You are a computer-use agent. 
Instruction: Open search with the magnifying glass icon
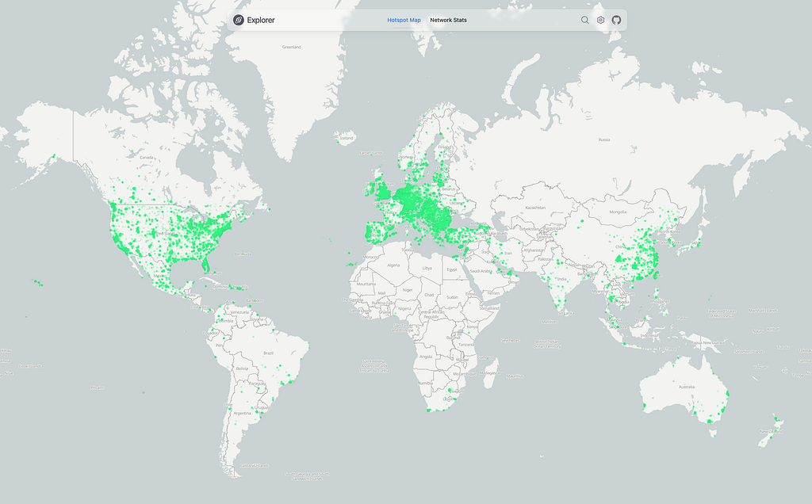click(585, 20)
